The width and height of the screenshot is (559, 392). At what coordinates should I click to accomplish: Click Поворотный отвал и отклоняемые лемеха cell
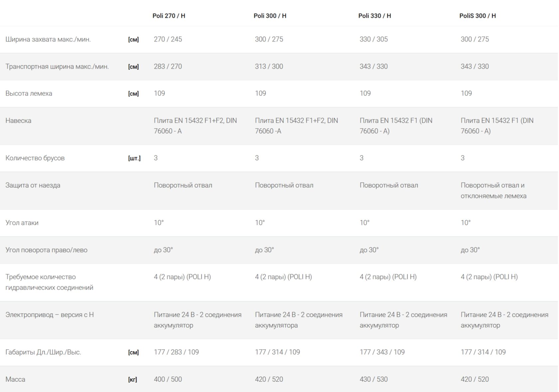[493, 191]
